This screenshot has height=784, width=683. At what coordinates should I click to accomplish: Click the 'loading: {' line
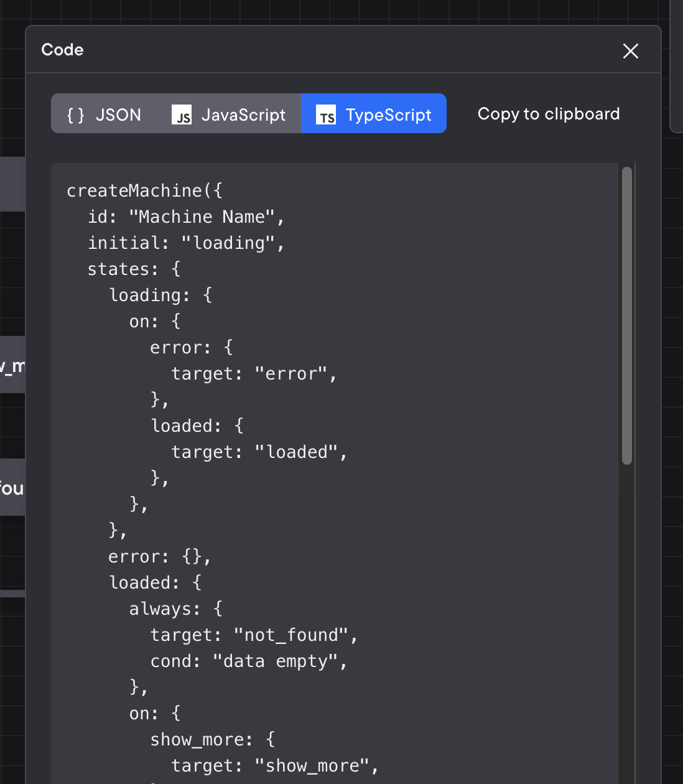coord(160,295)
